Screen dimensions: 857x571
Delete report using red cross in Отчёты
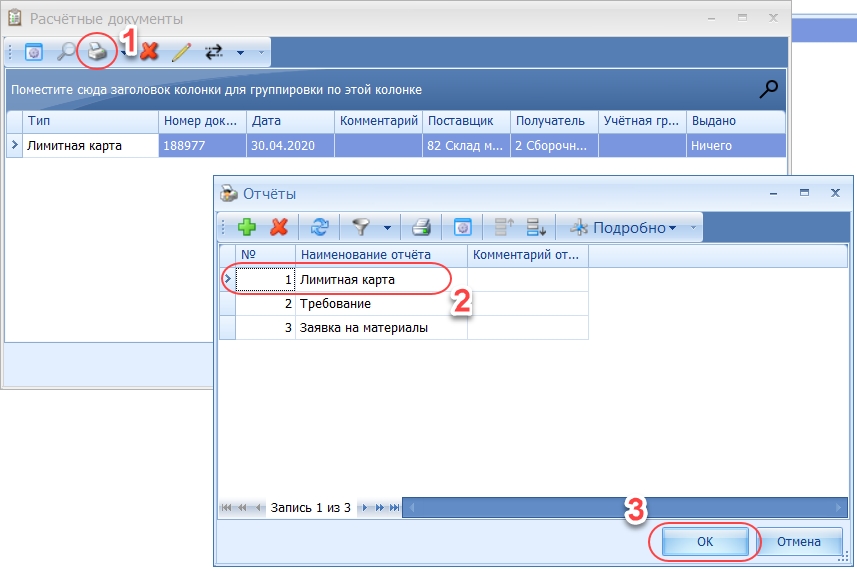coord(280,227)
